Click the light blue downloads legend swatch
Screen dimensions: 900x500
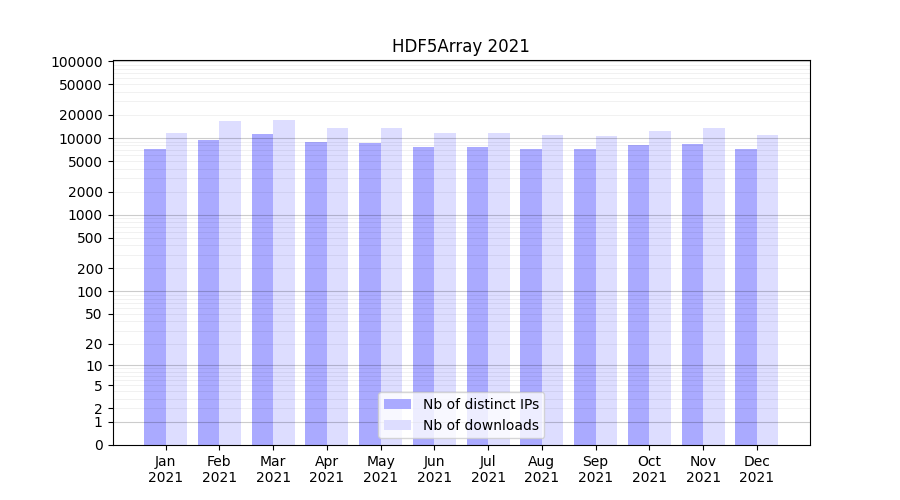(397, 425)
